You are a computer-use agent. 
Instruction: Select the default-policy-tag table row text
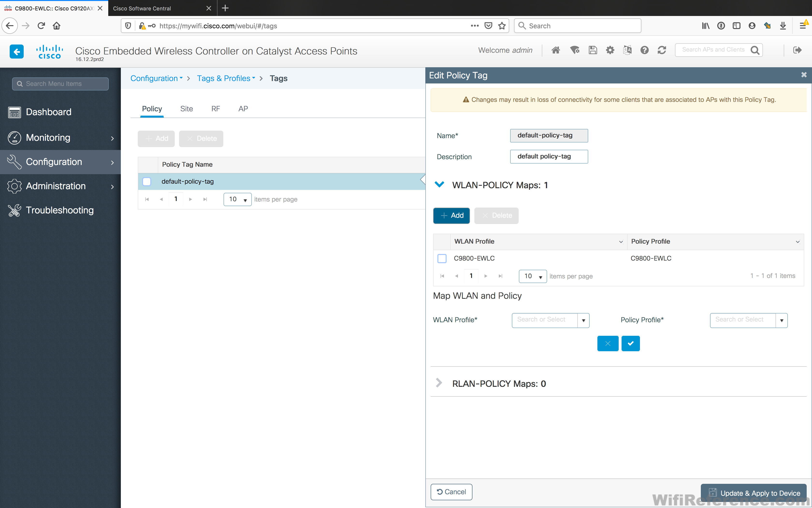coord(188,181)
